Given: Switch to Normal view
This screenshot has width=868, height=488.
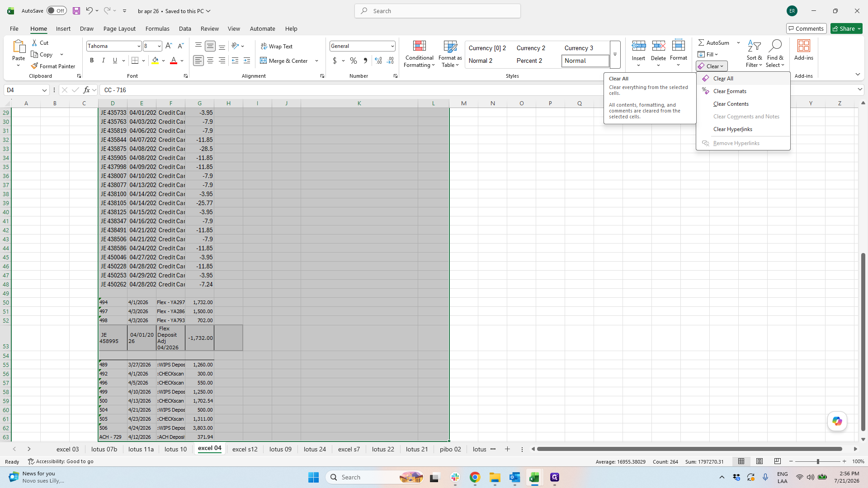Looking at the screenshot, I should point(741,461).
